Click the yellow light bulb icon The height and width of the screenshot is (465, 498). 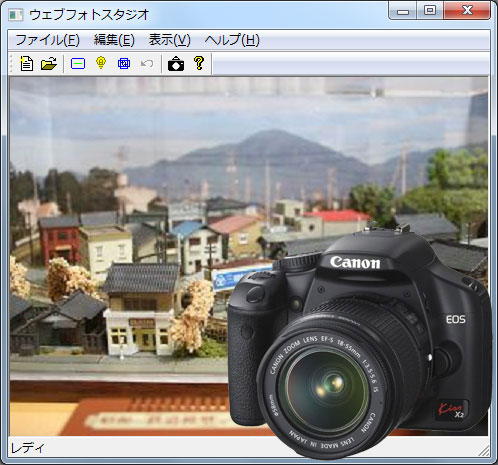coord(101,63)
